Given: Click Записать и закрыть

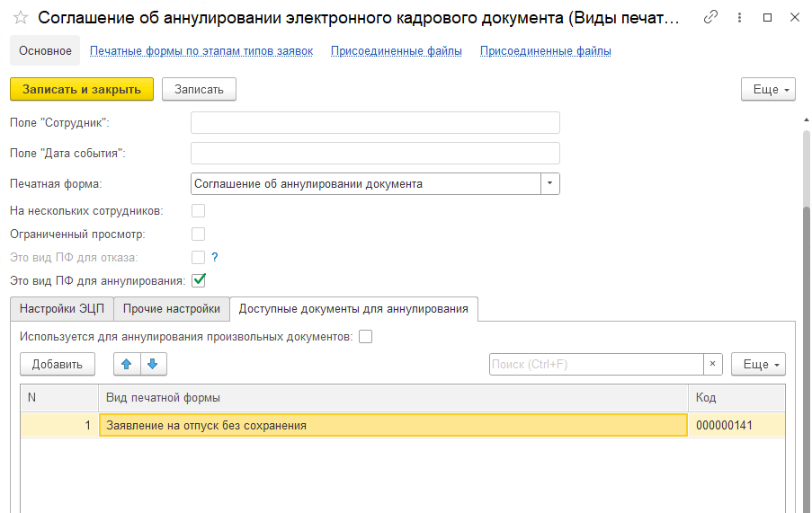Looking at the screenshot, I should coord(82,89).
